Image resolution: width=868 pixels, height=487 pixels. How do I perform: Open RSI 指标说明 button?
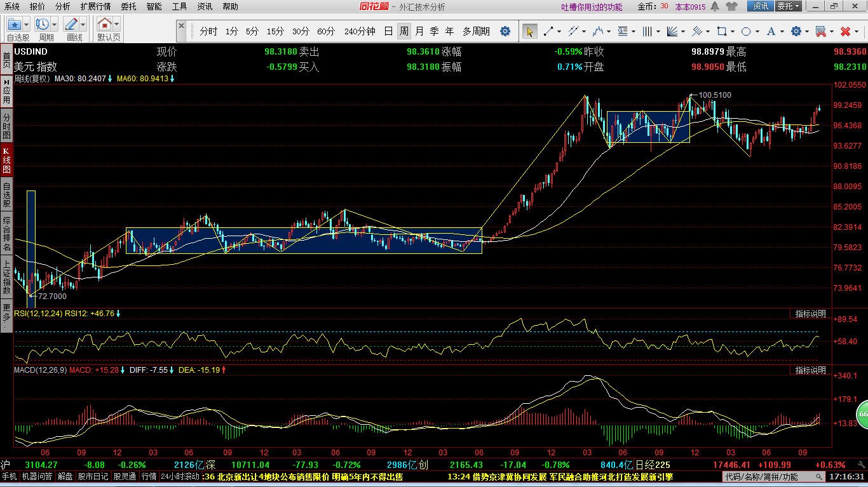[x=811, y=314]
